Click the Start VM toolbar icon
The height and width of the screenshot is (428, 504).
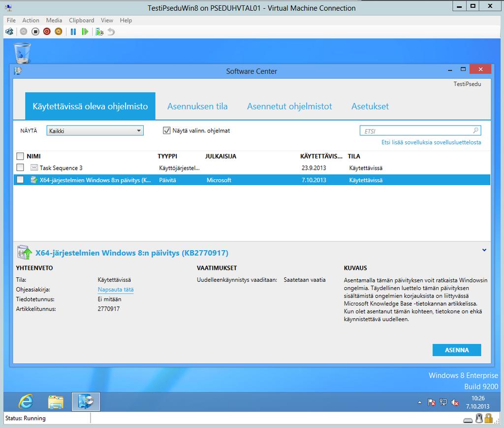[24, 32]
